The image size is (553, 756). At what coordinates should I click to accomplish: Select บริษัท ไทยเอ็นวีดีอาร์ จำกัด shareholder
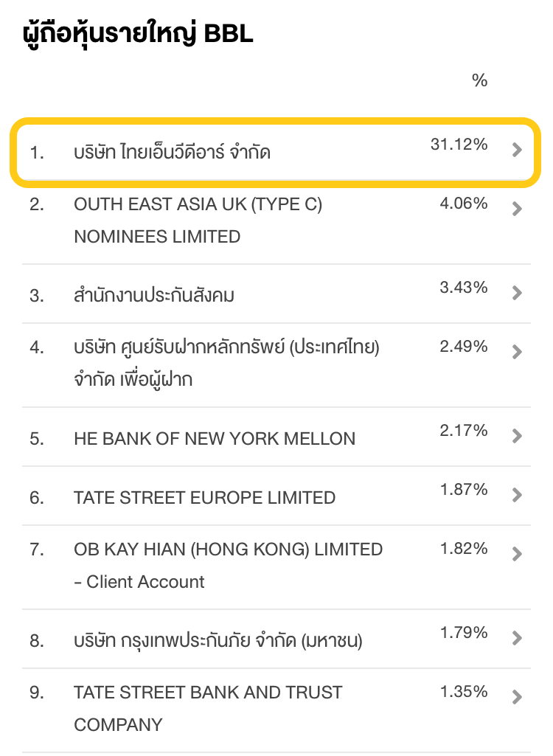coord(275,153)
